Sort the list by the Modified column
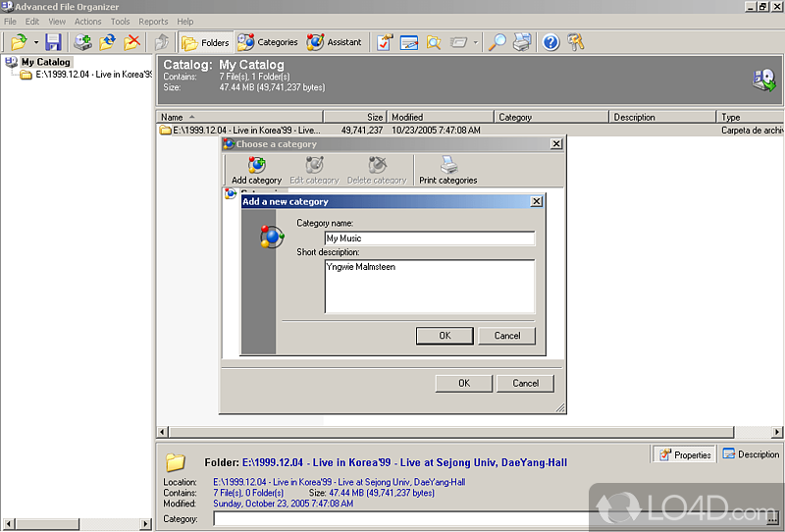Screen dimensions: 785x532 (x=441, y=117)
